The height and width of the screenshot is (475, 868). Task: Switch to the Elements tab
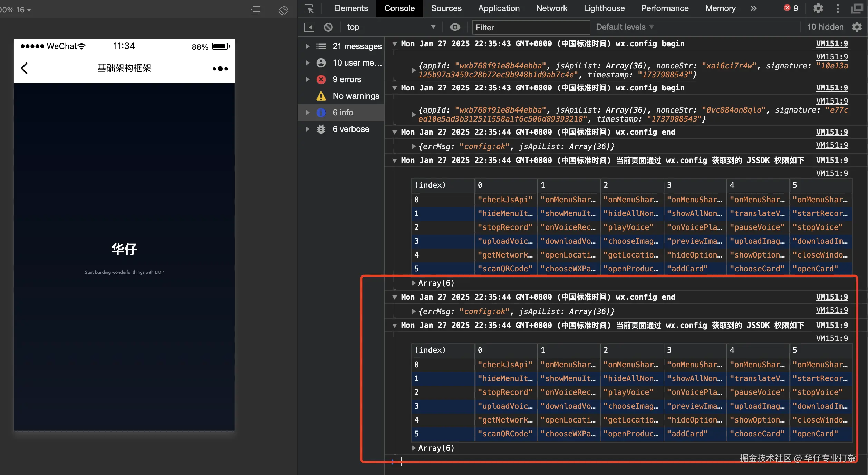point(350,8)
